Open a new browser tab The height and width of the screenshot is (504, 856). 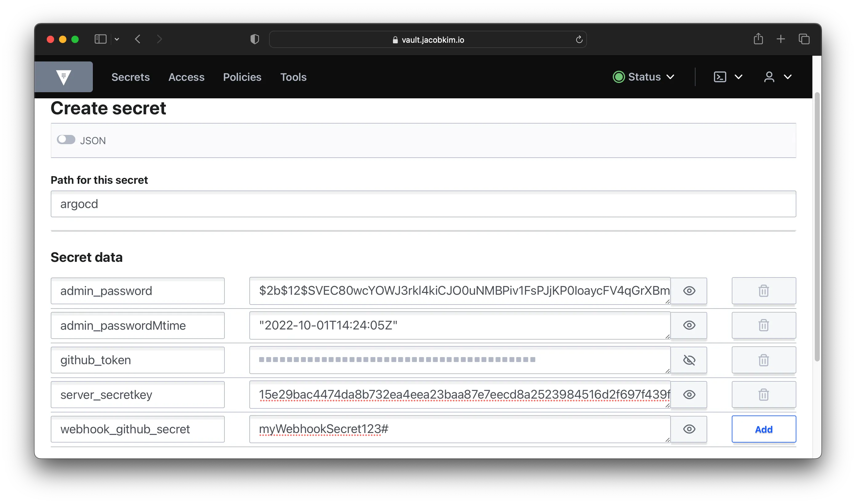[781, 39]
